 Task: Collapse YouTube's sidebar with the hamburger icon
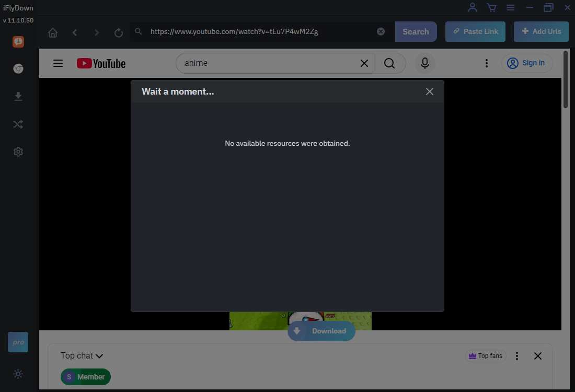pyautogui.click(x=57, y=63)
